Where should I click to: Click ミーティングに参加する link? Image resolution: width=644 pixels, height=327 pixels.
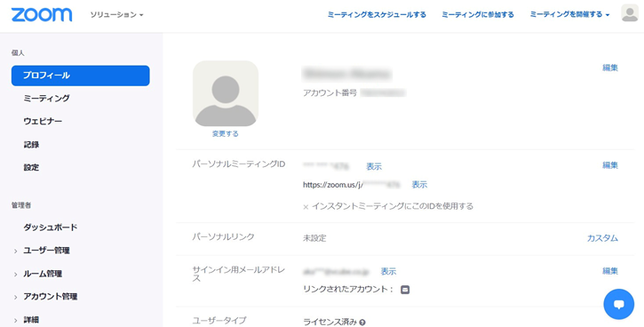[478, 15]
